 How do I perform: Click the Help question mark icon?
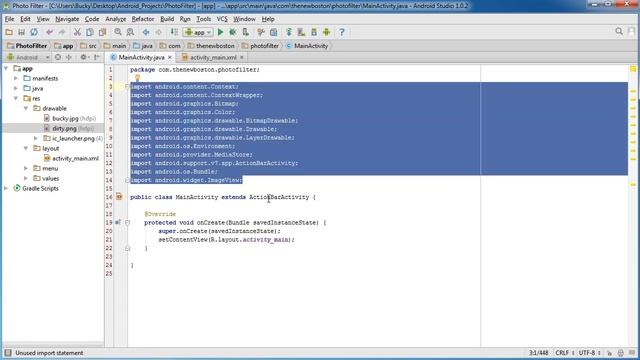[x=342, y=32]
